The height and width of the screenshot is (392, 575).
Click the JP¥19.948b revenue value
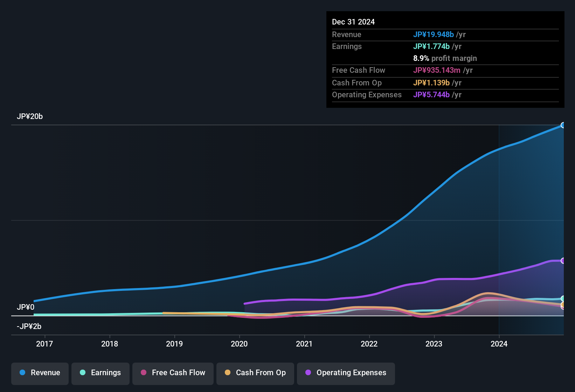[434, 35]
